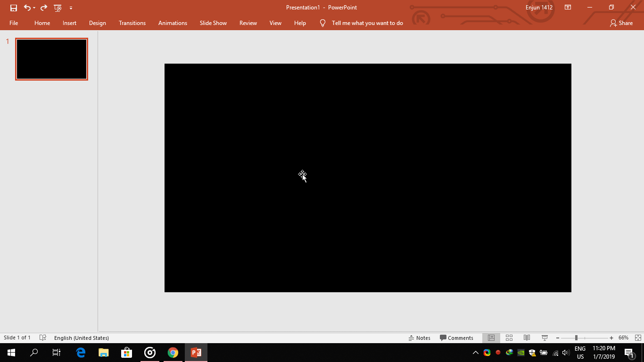
Task: Change the proofing language English (United States)
Action: (x=81, y=338)
